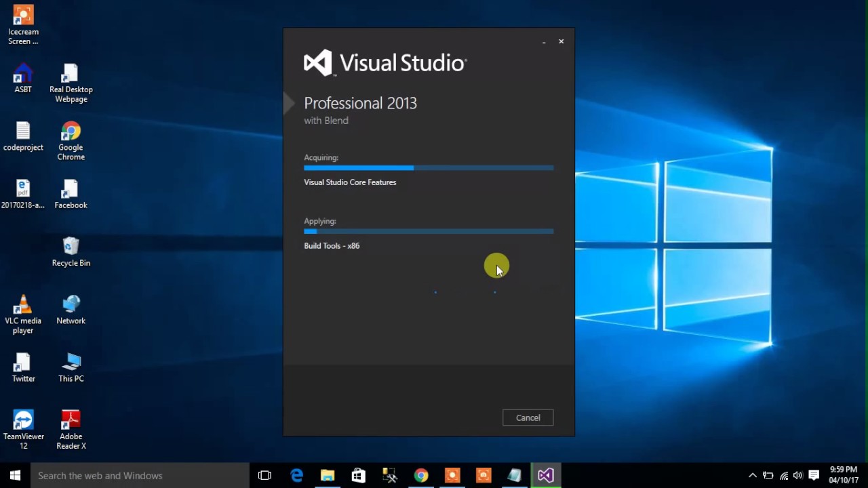The image size is (868, 488).
Task: Select the This PC desktop icon
Action: (71, 368)
